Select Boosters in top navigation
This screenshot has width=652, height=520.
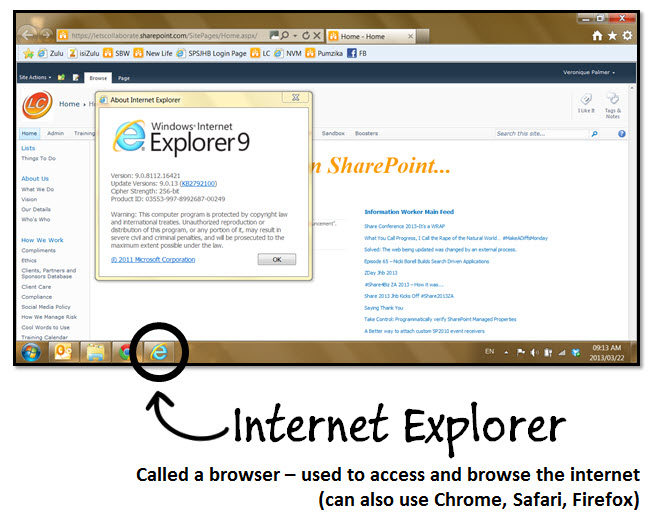(x=366, y=133)
